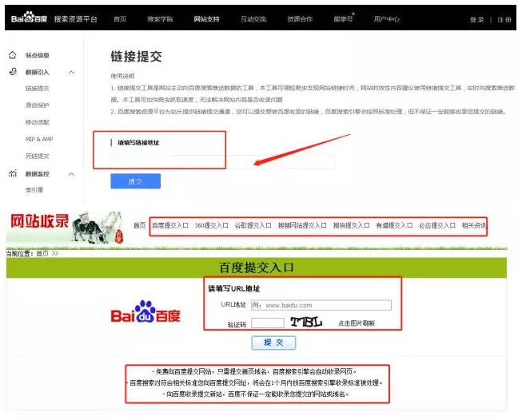Click the 验证码 captcha input box
Screen dimensions: 522x420
[x=268, y=323]
